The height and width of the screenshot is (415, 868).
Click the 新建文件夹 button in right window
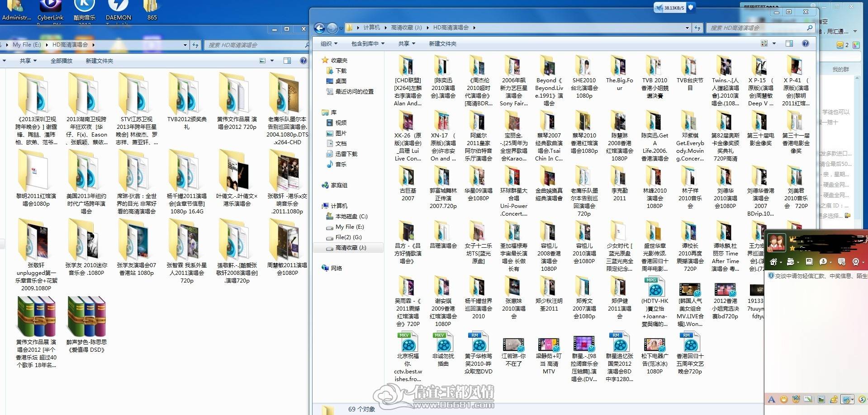(443, 44)
